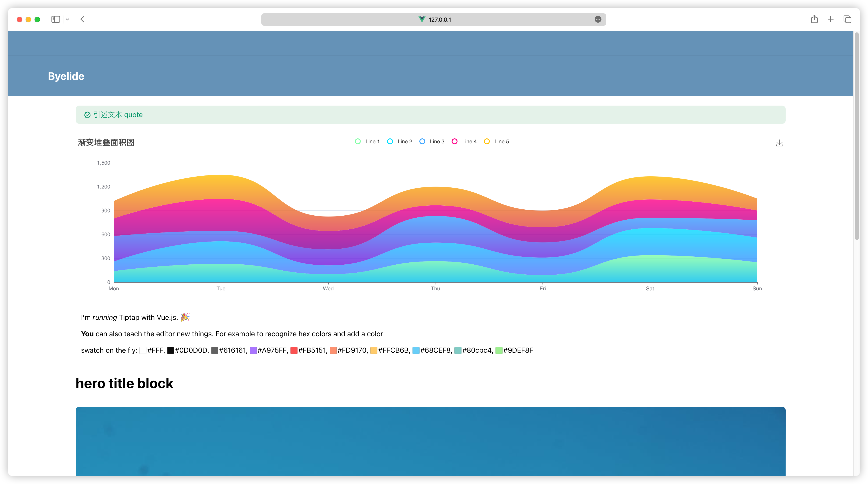Open a new tab with the plus icon

830,19
